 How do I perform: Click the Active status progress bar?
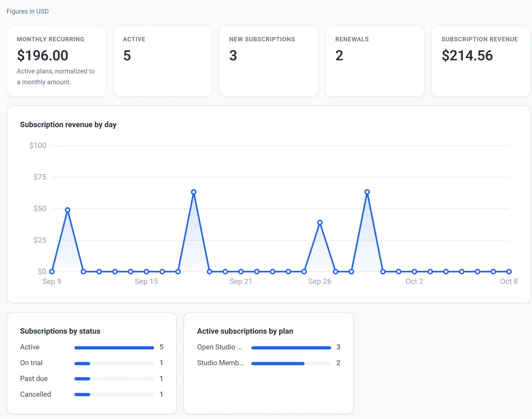(114, 348)
